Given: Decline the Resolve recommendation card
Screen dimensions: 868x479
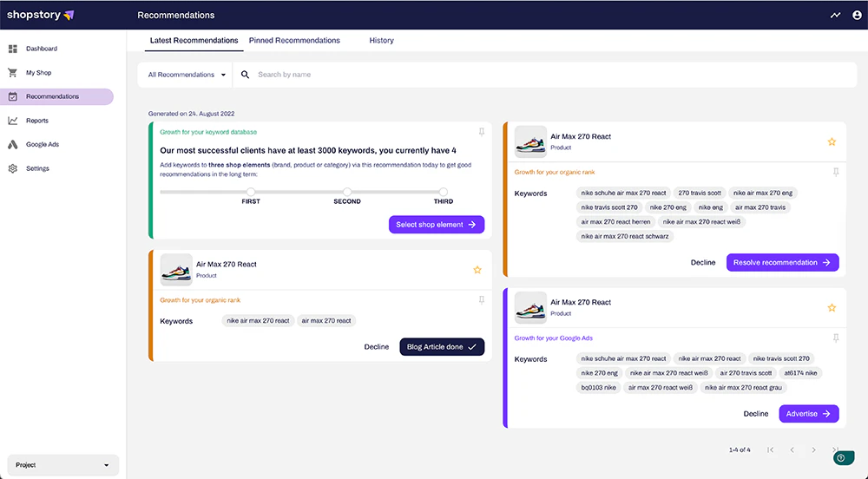Looking at the screenshot, I should (703, 262).
